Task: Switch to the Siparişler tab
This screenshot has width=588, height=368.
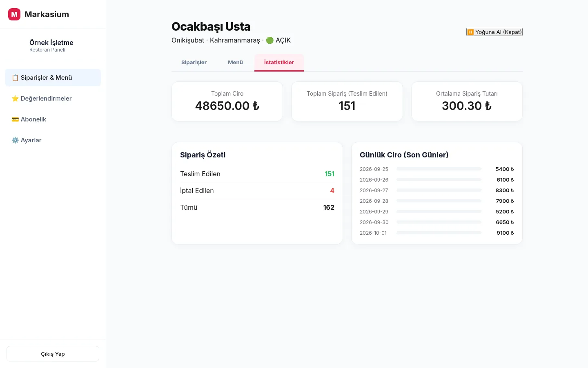Action: pos(194,63)
